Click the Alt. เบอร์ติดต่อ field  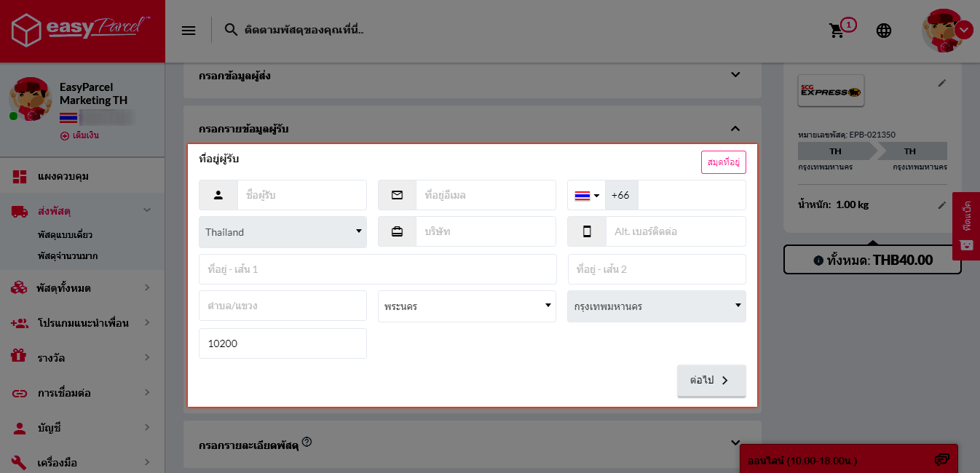click(676, 231)
